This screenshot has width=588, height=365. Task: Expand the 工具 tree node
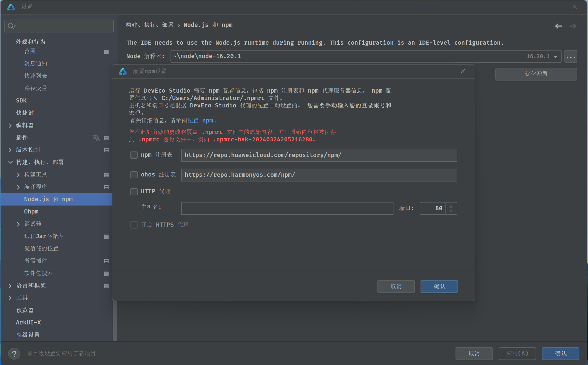tap(10, 298)
